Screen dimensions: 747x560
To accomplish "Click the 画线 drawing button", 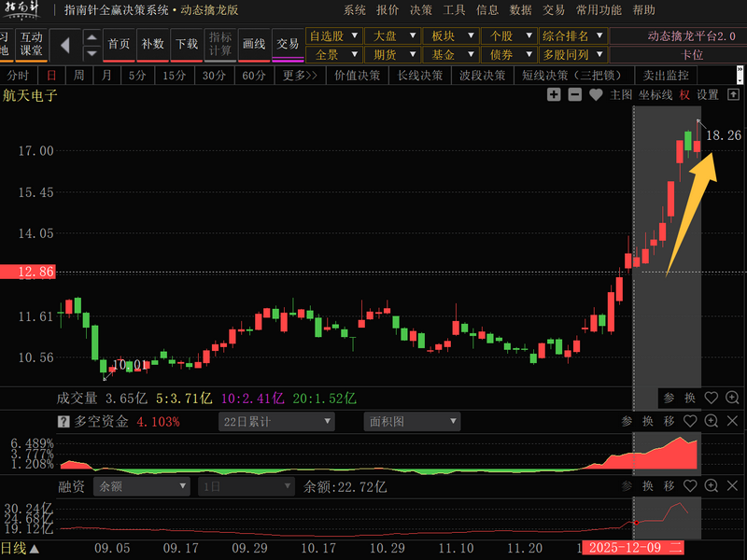I will (253, 44).
